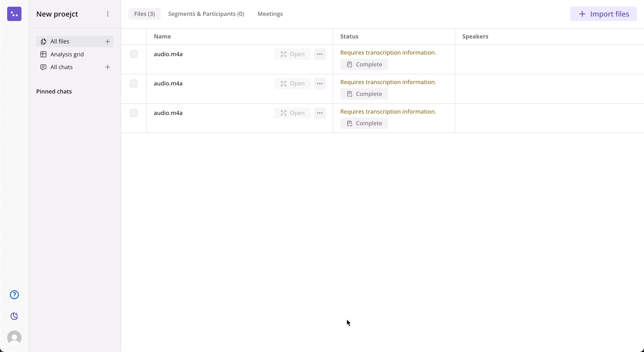This screenshot has width=644, height=352.
Task: Toggle dark mode moon icon
Action: click(x=14, y=316)
